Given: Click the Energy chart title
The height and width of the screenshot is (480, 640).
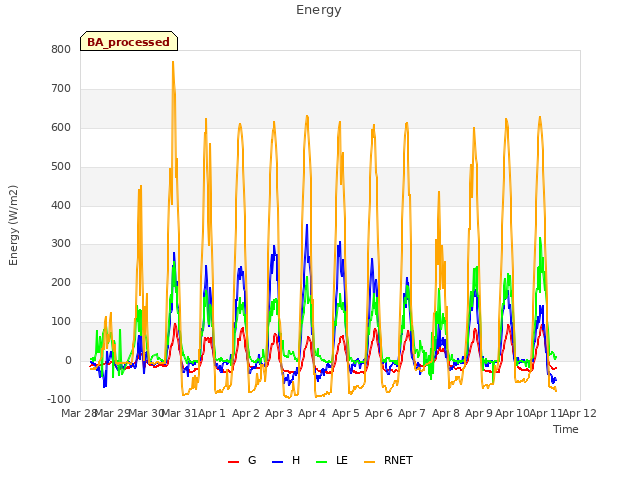Looking at the screenshot, I should tap(318, 10).
